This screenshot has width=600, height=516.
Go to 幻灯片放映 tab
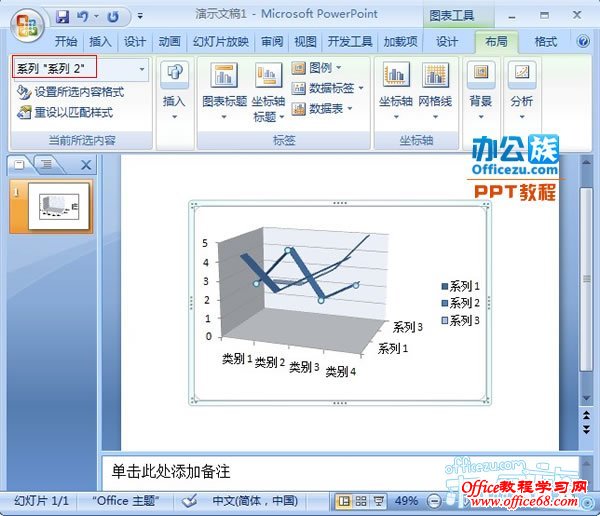pos(221,41)
